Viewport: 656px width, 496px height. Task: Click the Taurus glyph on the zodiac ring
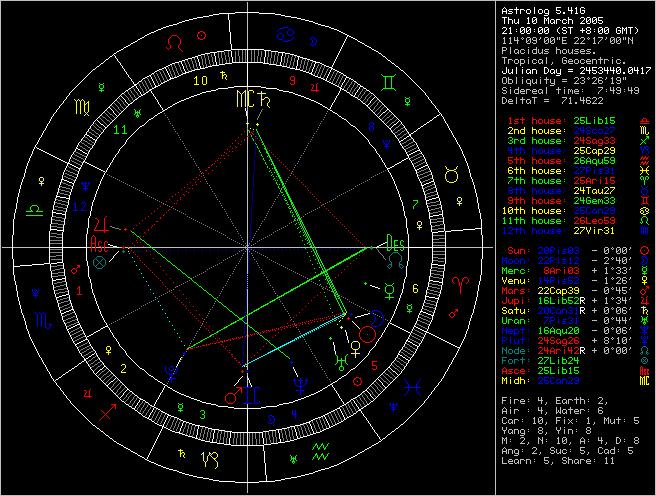tap(453, 176)
